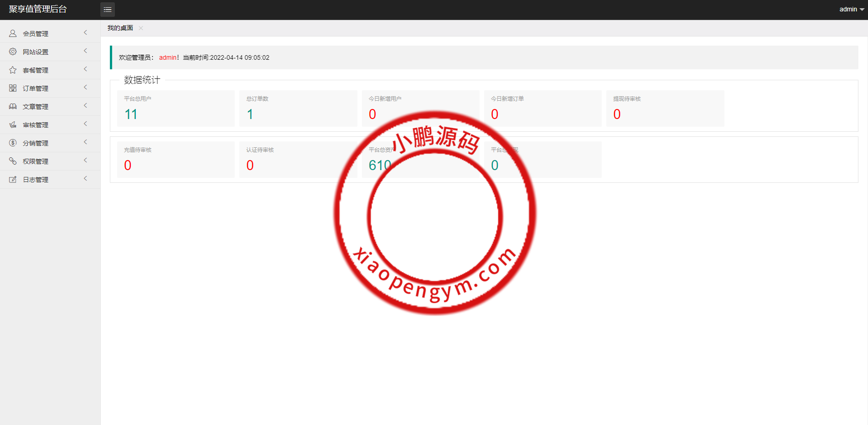868x425 pixels.
Task: Click the book icon beside 文章管理
Action: tap(13, 106)
